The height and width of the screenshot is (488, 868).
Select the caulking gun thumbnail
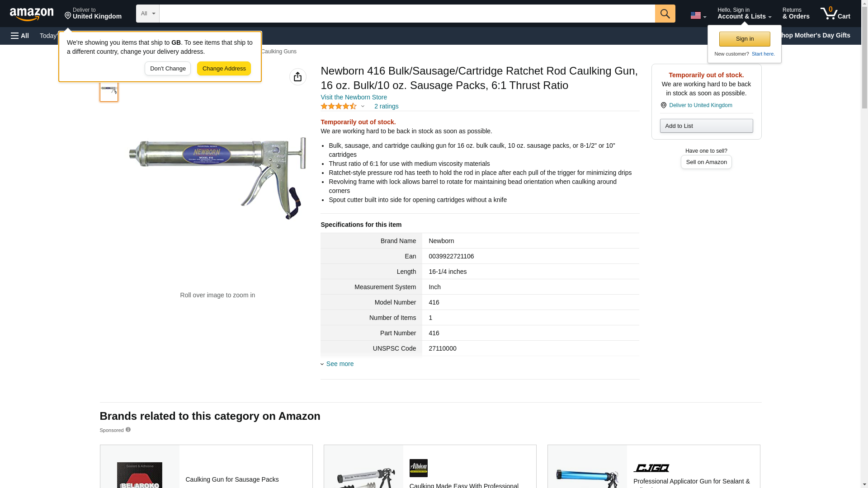coord(109,90)
